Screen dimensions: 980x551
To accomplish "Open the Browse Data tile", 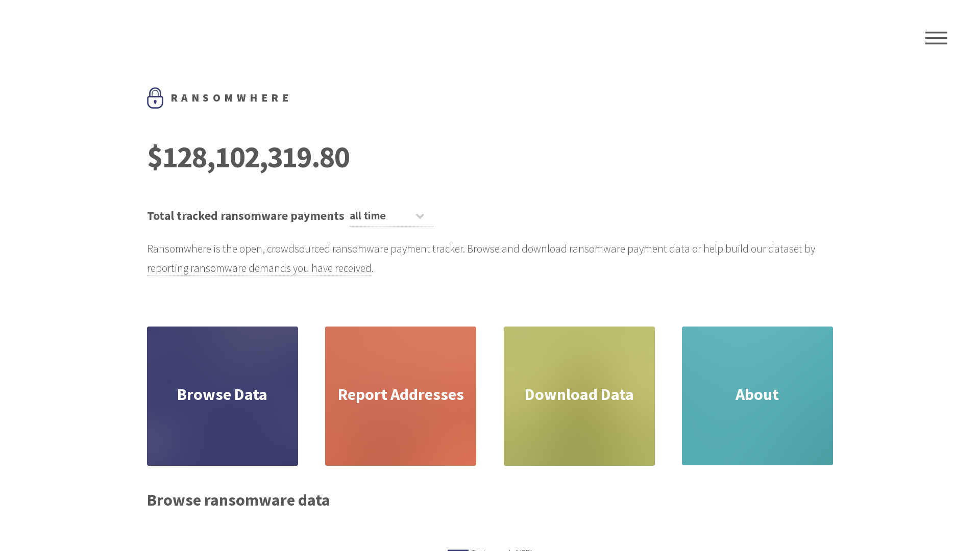I will point(223,396).
